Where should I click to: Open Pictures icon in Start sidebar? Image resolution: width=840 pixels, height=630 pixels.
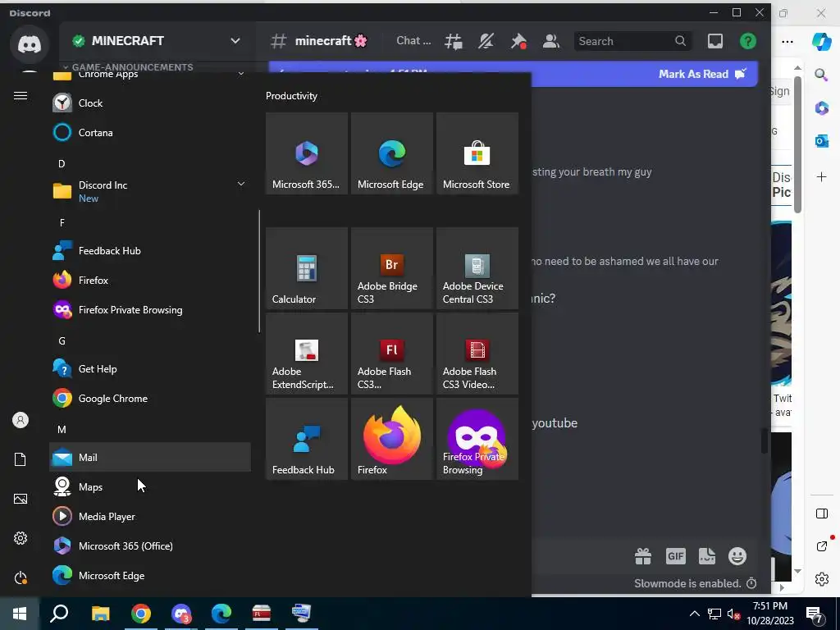(21, 499)
